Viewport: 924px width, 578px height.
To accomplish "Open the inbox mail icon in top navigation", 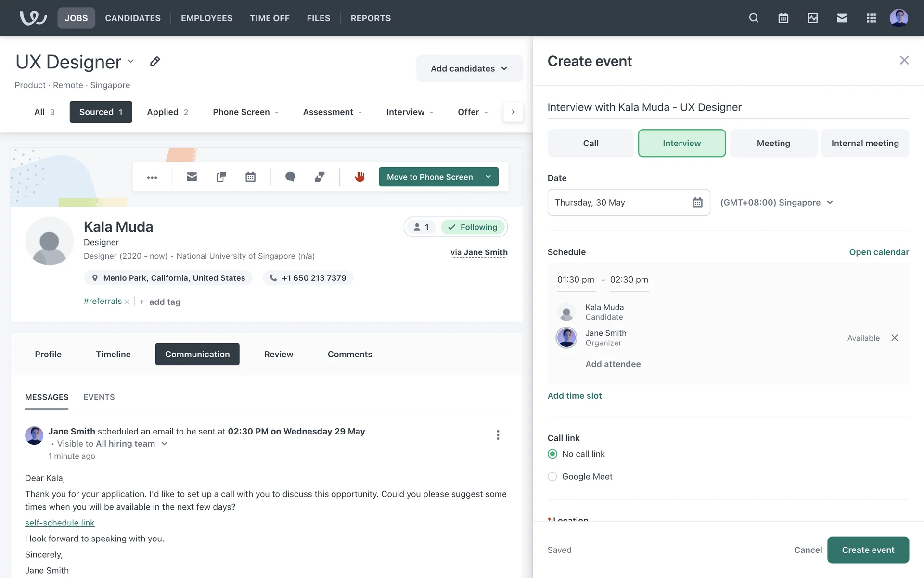I will click(x=842, y=18).
